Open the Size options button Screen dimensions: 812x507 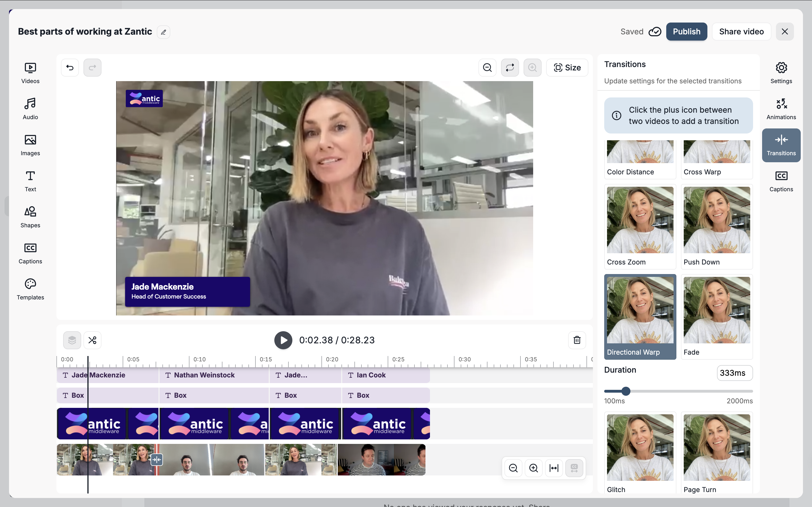pos(567,68)
